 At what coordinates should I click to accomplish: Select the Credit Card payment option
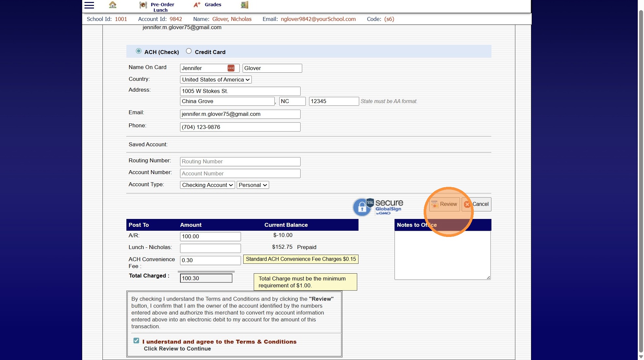[189, 51]
